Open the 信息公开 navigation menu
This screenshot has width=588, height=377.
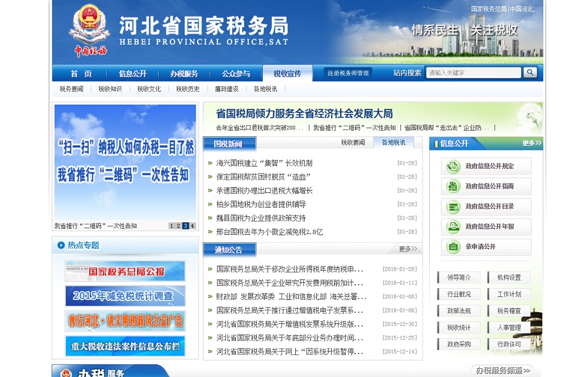(133, 74)
